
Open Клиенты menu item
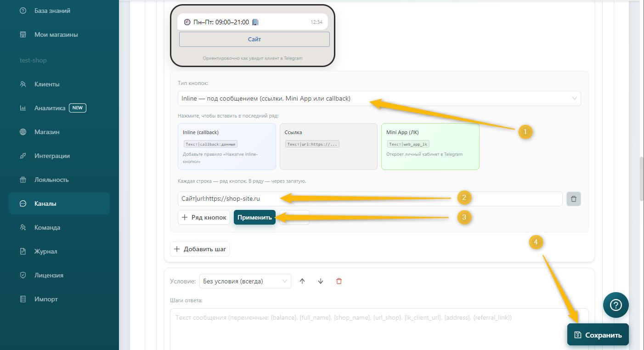59,84
